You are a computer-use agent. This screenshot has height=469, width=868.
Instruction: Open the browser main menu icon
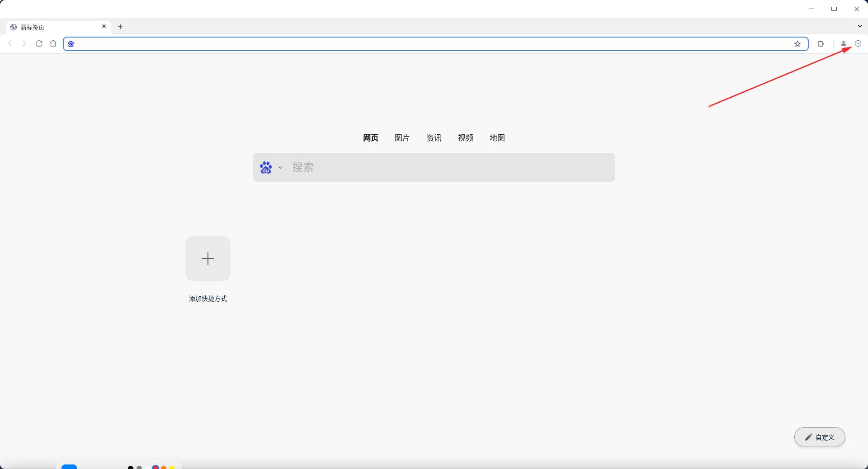[x=858, y=44]
